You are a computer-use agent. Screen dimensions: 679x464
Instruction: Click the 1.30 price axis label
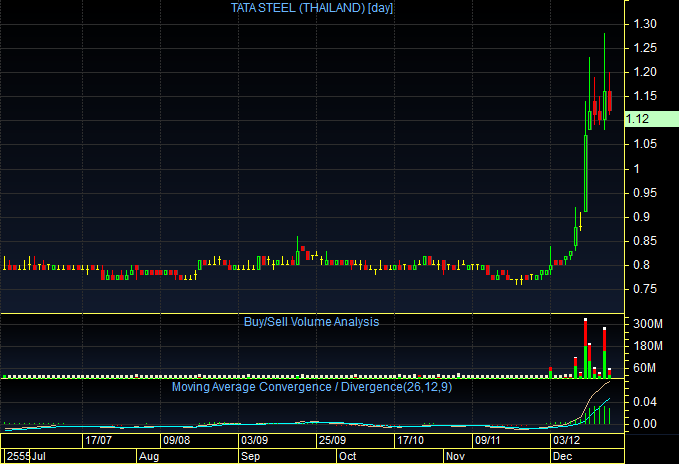coord(645,24)
